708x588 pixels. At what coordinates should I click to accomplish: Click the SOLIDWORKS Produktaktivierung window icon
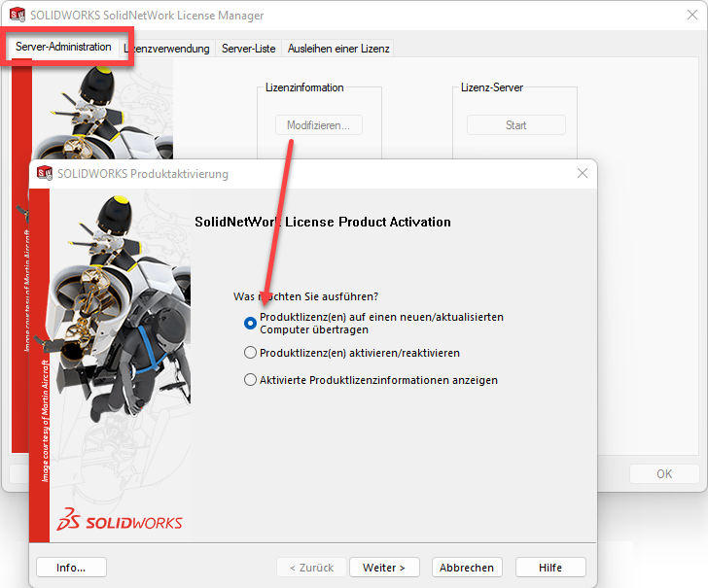[x=44, y=174]
